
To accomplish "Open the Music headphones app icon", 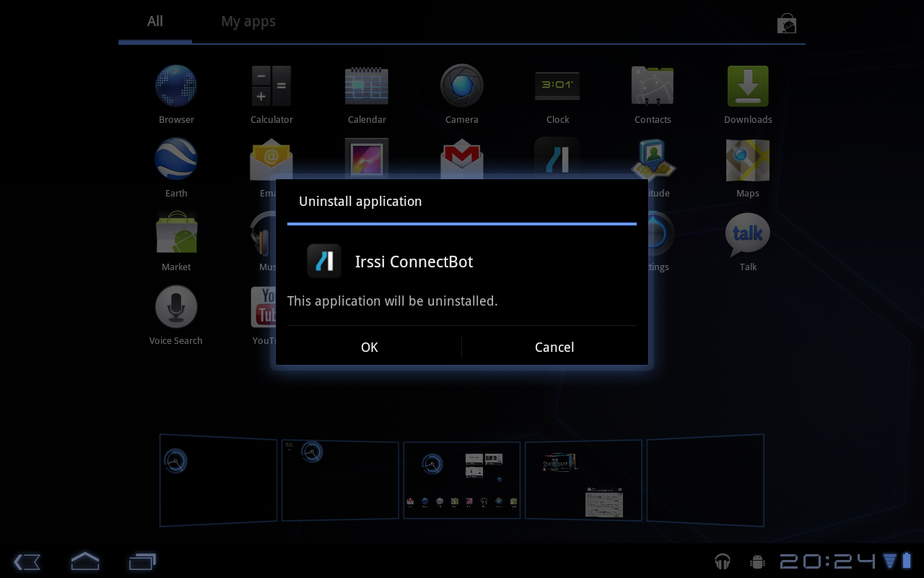I will [263, 233].
